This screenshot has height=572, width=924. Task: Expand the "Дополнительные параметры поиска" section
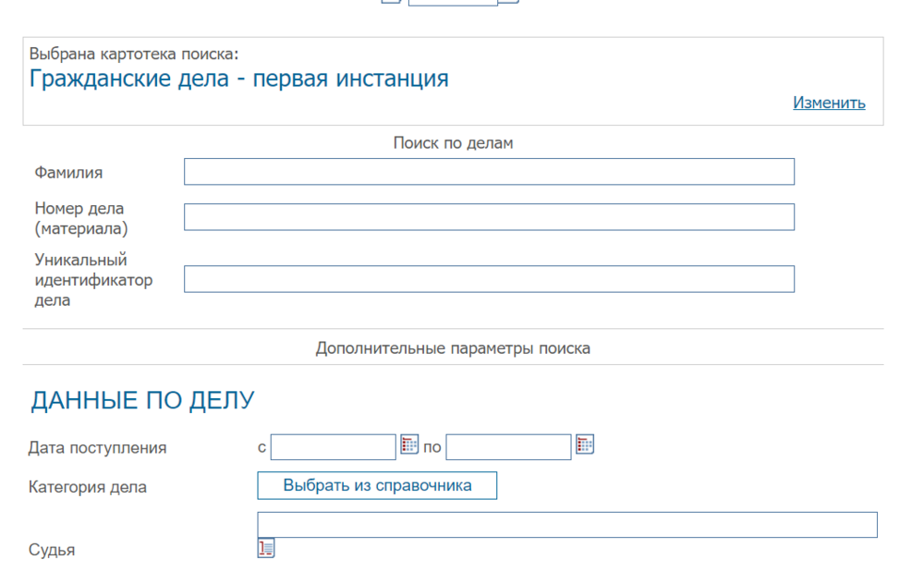(453, 348)
